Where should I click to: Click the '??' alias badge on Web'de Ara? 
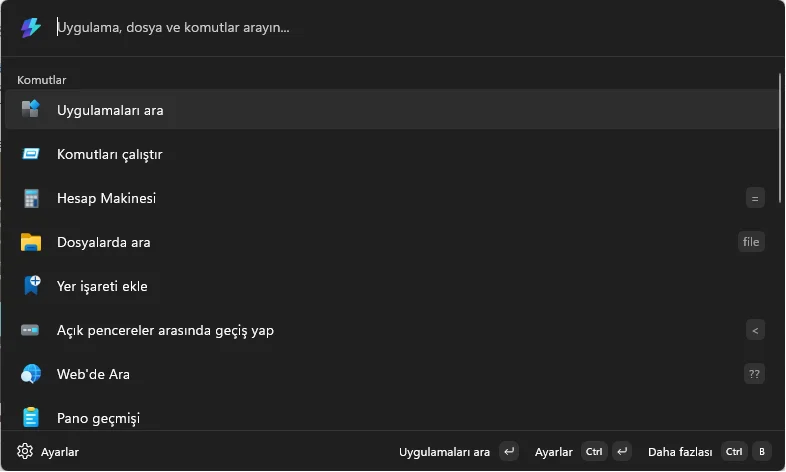click(754, 374)
